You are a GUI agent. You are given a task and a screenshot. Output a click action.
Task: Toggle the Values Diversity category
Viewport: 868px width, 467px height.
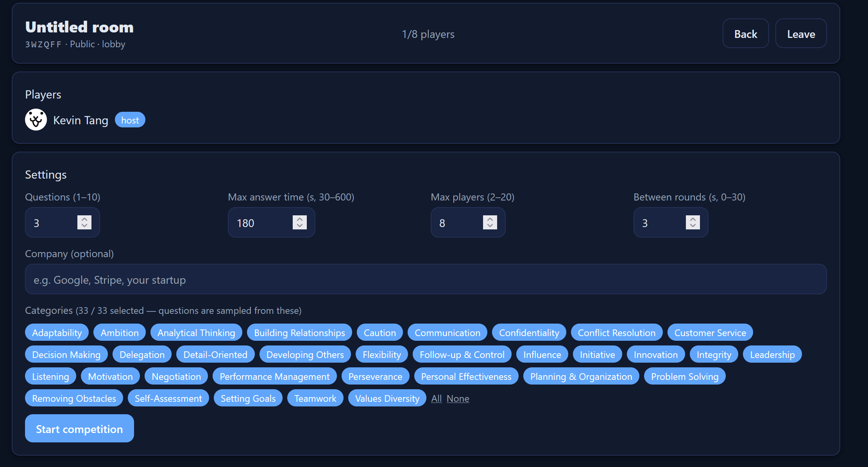pyautogui.click(x=387, y=398)
